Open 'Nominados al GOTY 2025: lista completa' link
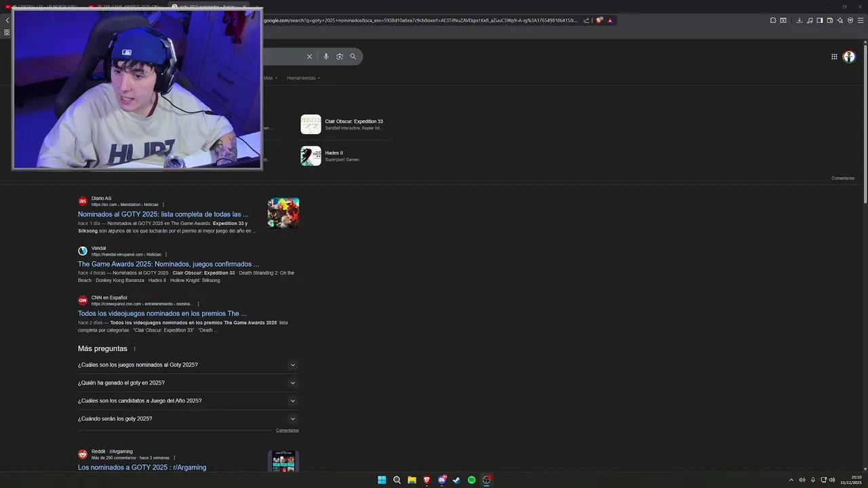 (163, 214)
